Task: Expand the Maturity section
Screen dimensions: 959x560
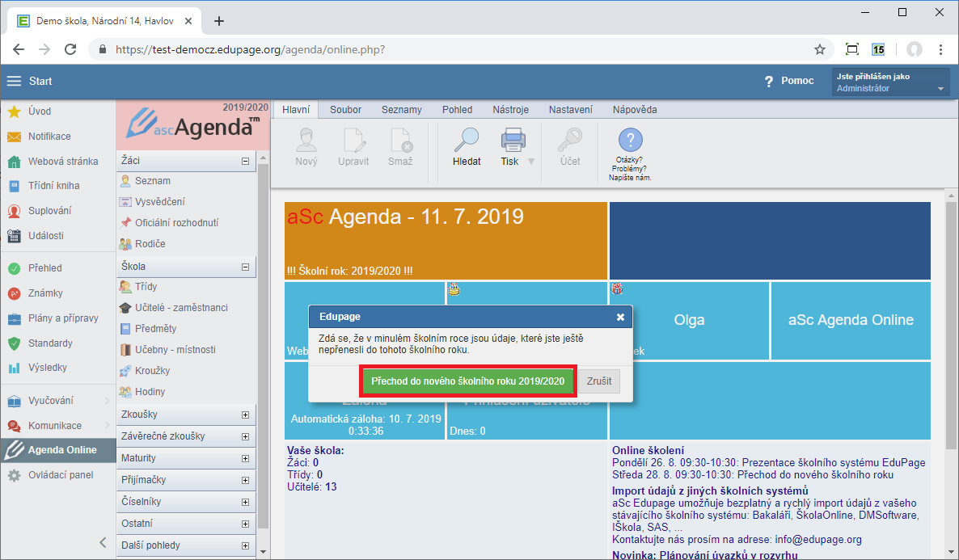Action: 245,459
